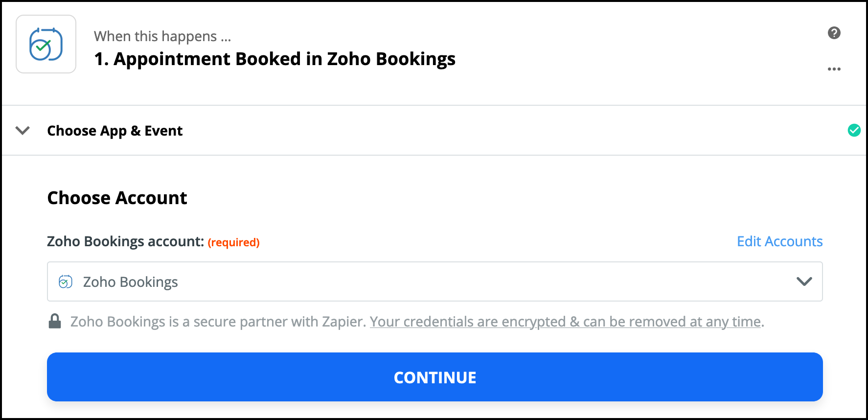Open the credentials are encrypted link
Viewport: 868px width, 420px height.
pyautogui.click(x=565, y=322)
